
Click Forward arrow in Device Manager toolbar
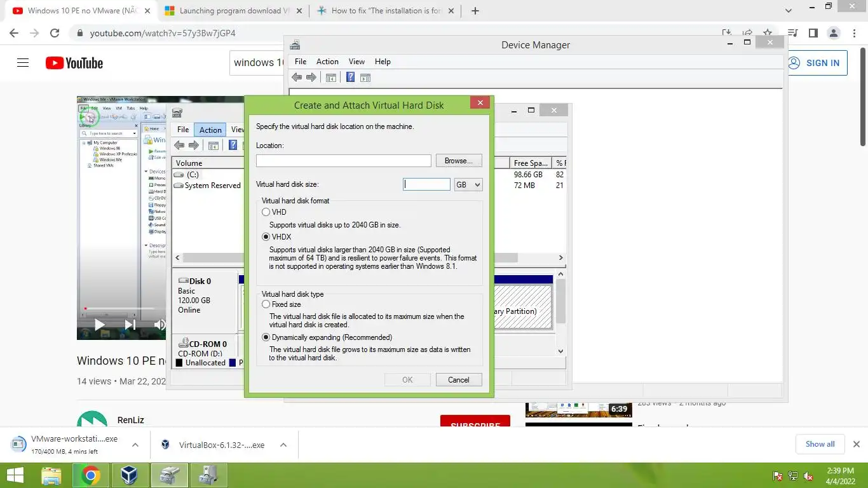click(x=311, y=78)
